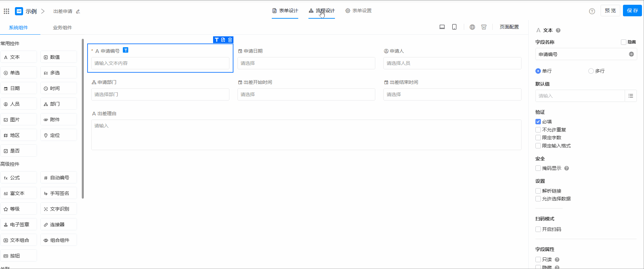Switch to desktop preview icon
Viewport: 644px width, 269px height.
442,27
